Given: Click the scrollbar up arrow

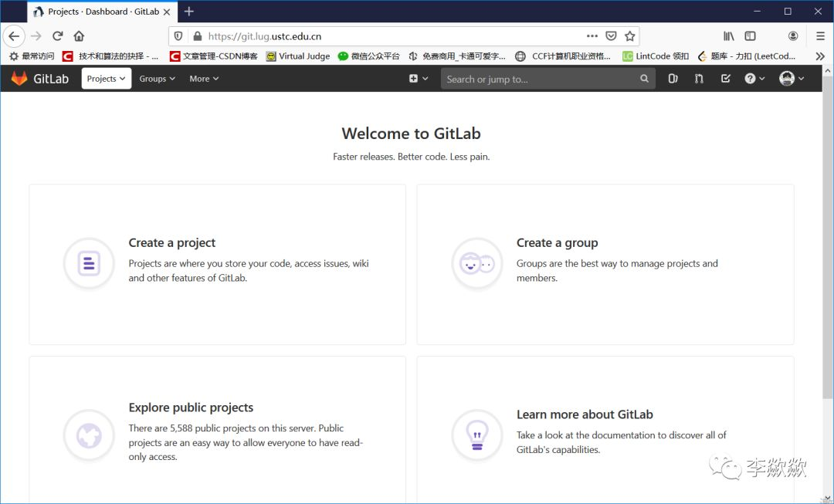Looking at the screenshot, I should coord(828,69).
